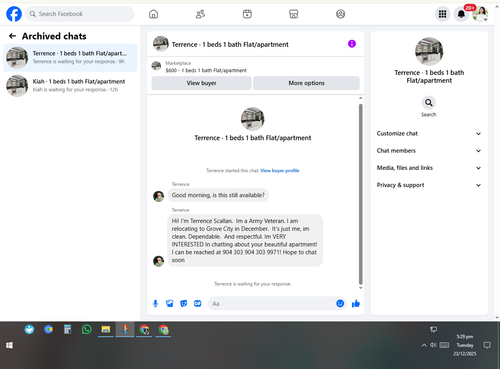Open the Video tab icon
The width and height of the screenshot is (500, 369).
(x=247, y=14)
